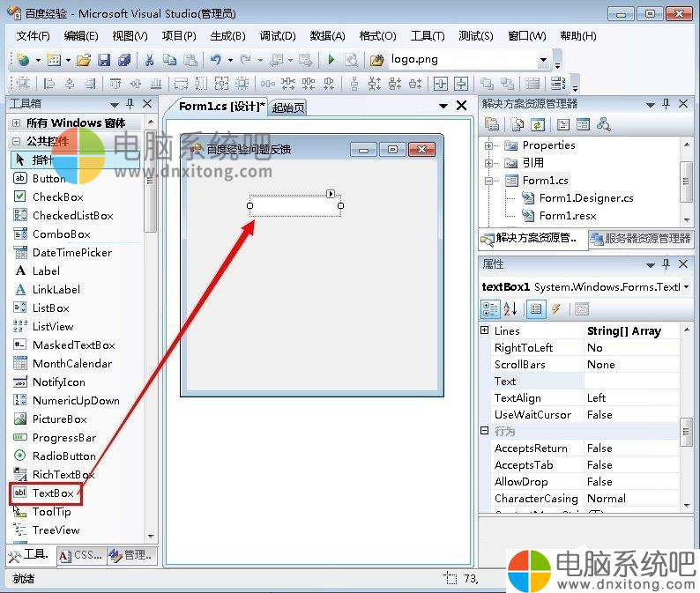Select the NumericUpDown control in toolbox
Viewport: 700px width, 593px height.
77,401
